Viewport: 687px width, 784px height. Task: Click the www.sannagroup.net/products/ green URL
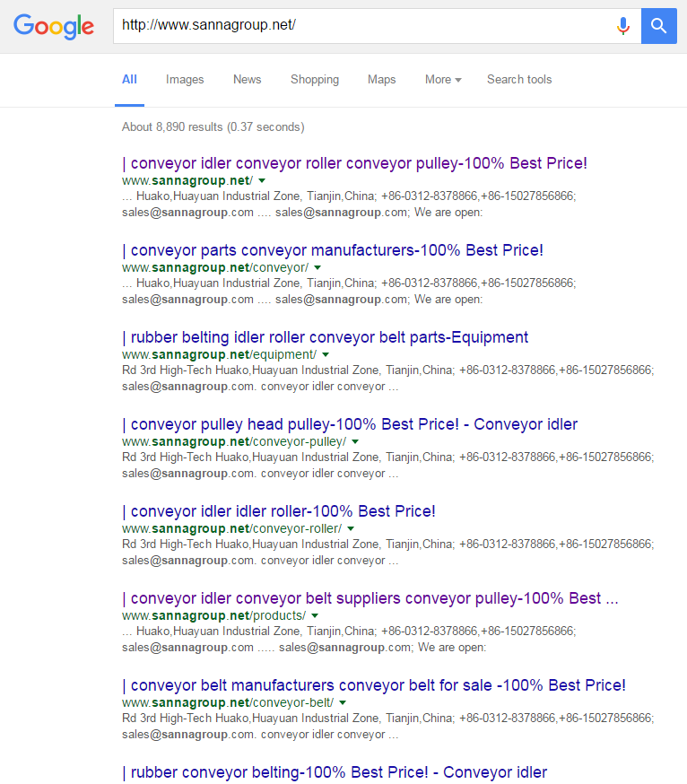click(x=213, y=615)
